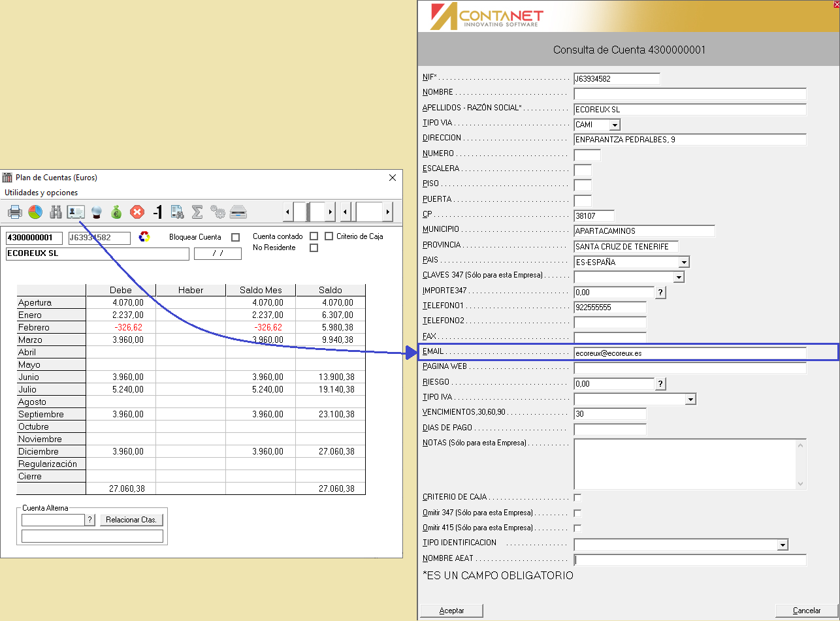Image resolution: width=840 pixels, height=621 pixels.
Task: Click the ? button in Cuenta Alterna
Action: point(90,520)
